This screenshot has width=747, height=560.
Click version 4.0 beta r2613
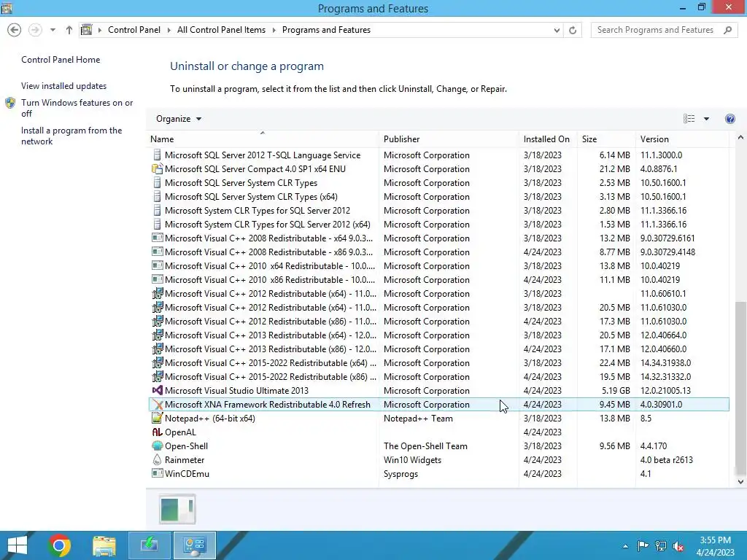pyautogui.click(x=666, y=459)
